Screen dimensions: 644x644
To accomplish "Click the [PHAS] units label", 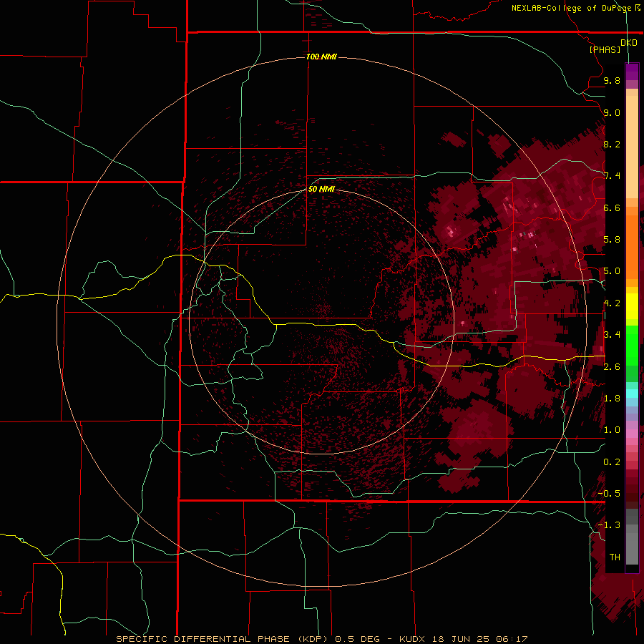I will point(605,49).
